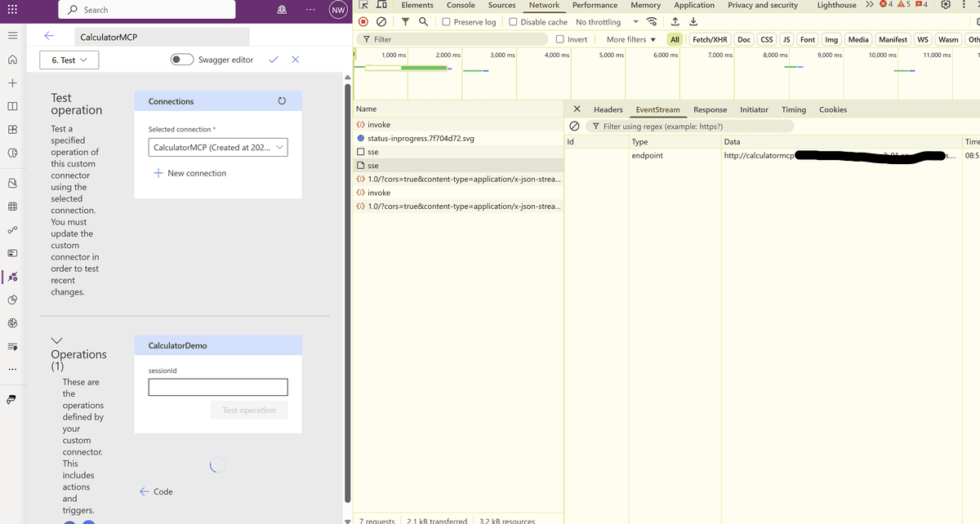Toggle the Swagger editor switch
The image size is (980, 524).
click(x=182, y=60)
